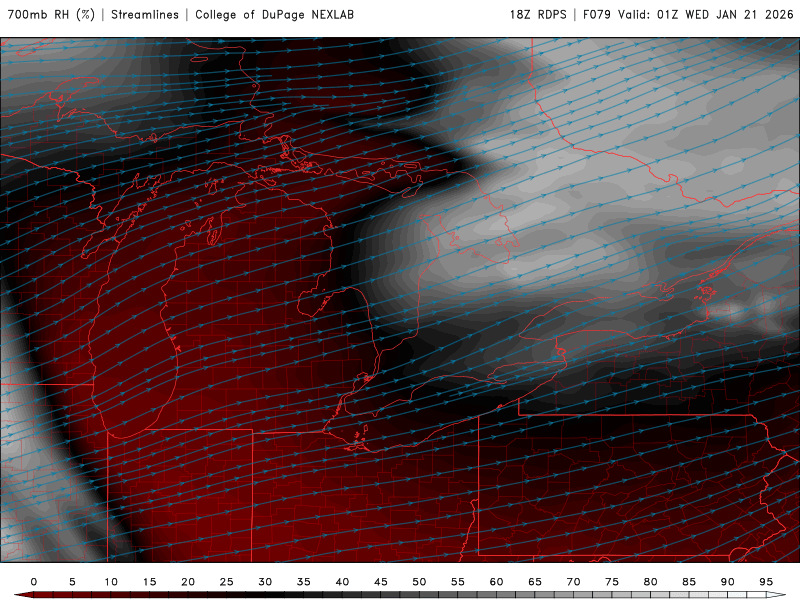This screenshot has width=800, height=600.
Task: Click the colorbar label '45'
Action: [x=381, y=582]
